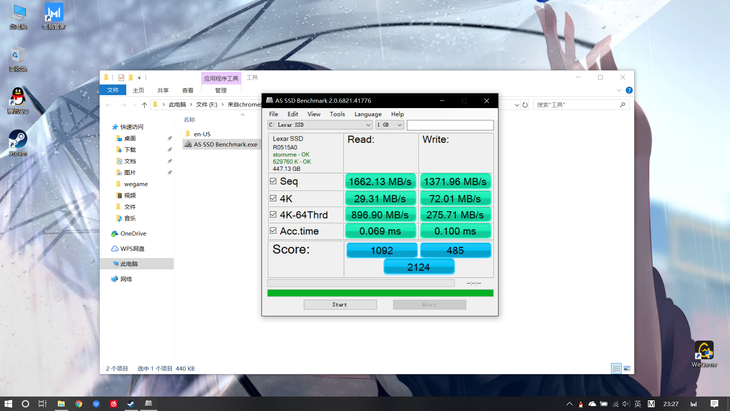Click the Explorer search box
This screenshot has height=411, width=730.
[581, 105]
